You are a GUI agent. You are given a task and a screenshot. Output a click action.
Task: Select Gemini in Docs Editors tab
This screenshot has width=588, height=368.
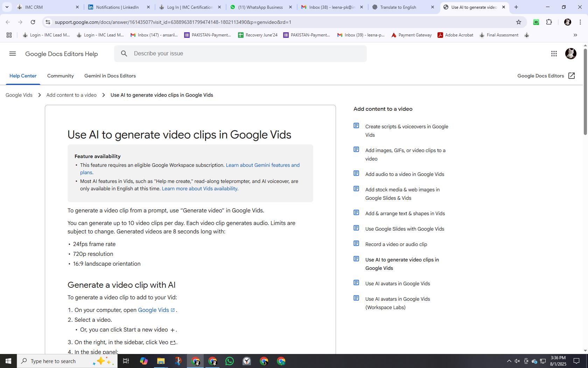click(x=110, y=76)
